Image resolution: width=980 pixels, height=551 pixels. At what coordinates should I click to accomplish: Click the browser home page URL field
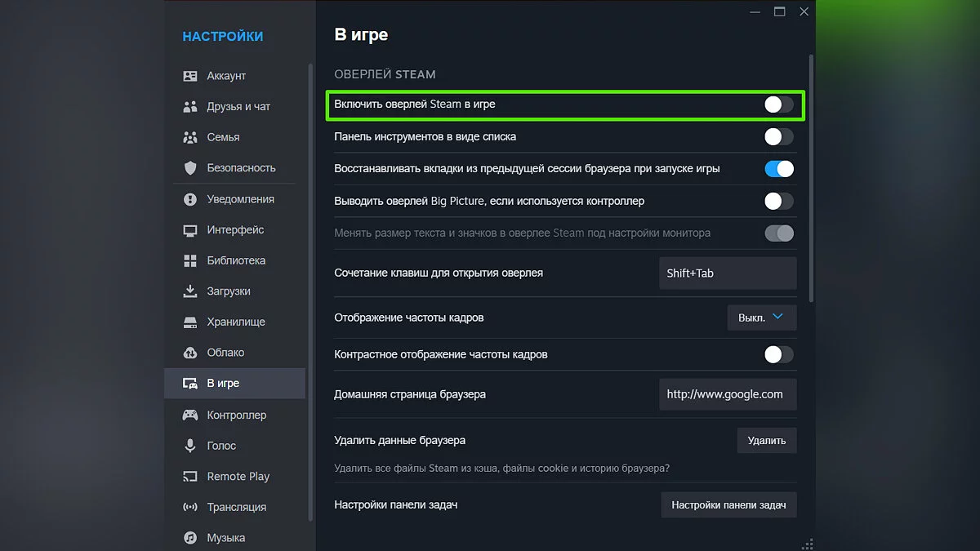pos(727,394)
